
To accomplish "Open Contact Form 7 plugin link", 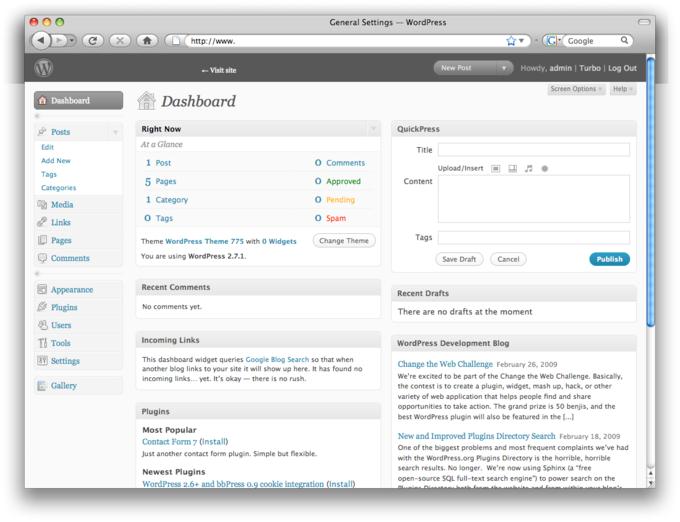I will pos(170,442).
